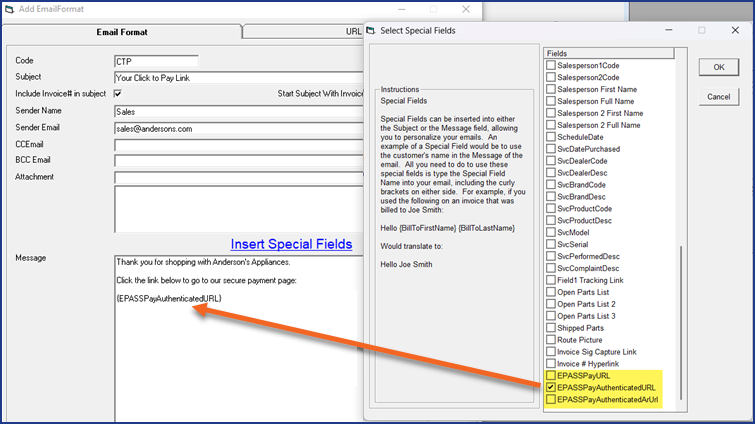Check Open Parts List 3 field
755x424 pixels.
[551, 316]
